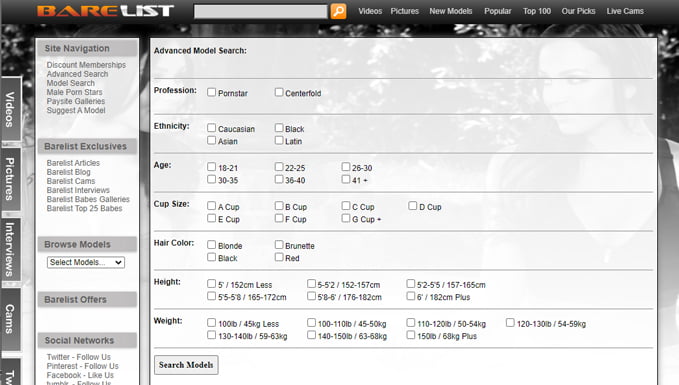Image resolution: width=679 pixels, height=385 pixels.
Task: Check the 18-21 age checkbox
Action: point(211,167)
